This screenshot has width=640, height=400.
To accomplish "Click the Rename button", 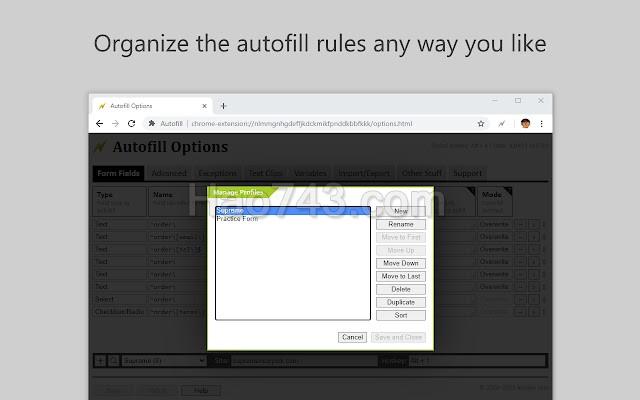I will point(401,224).
